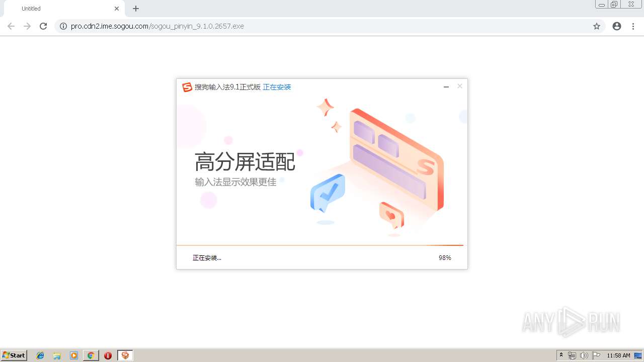Show hidden system tray icons

561,355
